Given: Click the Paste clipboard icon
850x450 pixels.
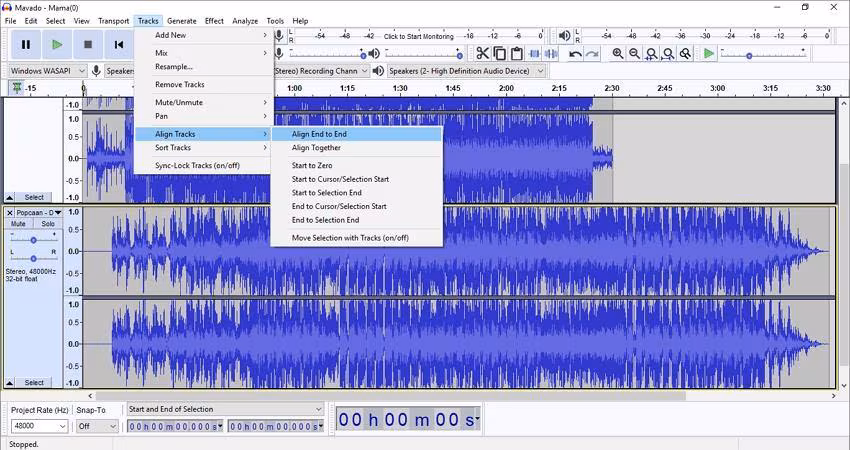Looking at the screenshot, I should 517,54.
